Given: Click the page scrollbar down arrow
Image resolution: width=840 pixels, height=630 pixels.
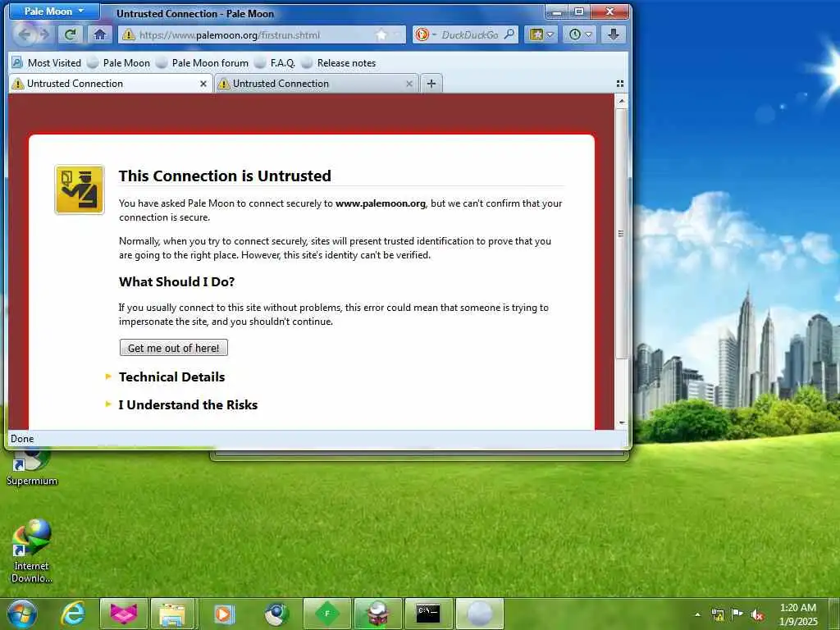Looking at the screenshot, I should [x=622, y=422].
